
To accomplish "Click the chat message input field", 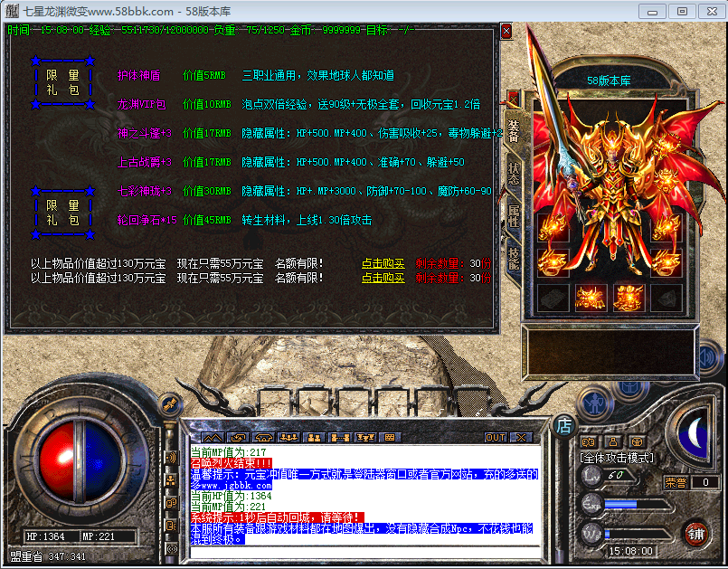I will click(x=365, y=553).
